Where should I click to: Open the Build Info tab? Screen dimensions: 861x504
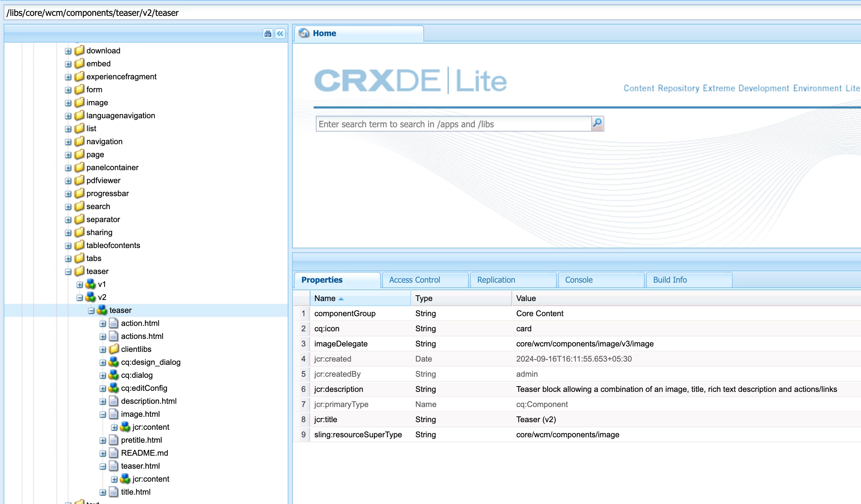[670, 280]
